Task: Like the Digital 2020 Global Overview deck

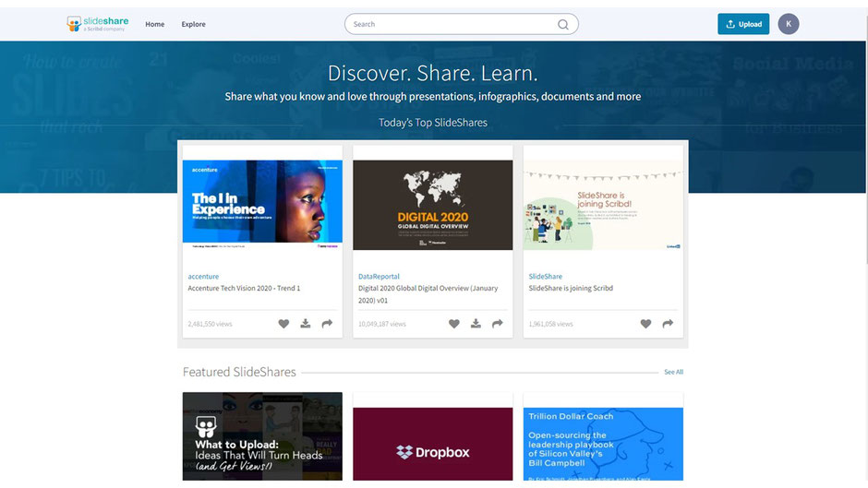Action: coord(454,324)
